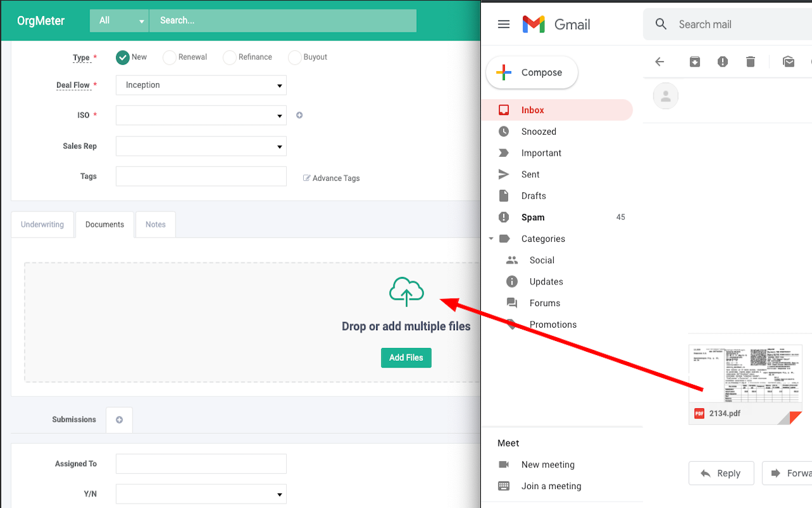
Task: Add a new ISO with the plus icon
Action: pyautogui.click(x=299, y=115)
